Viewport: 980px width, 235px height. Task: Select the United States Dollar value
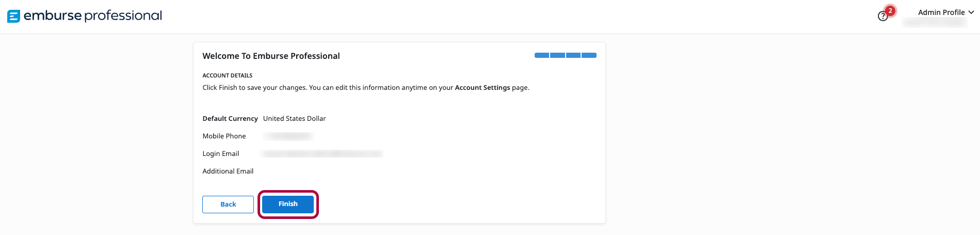tap(294, 119)
